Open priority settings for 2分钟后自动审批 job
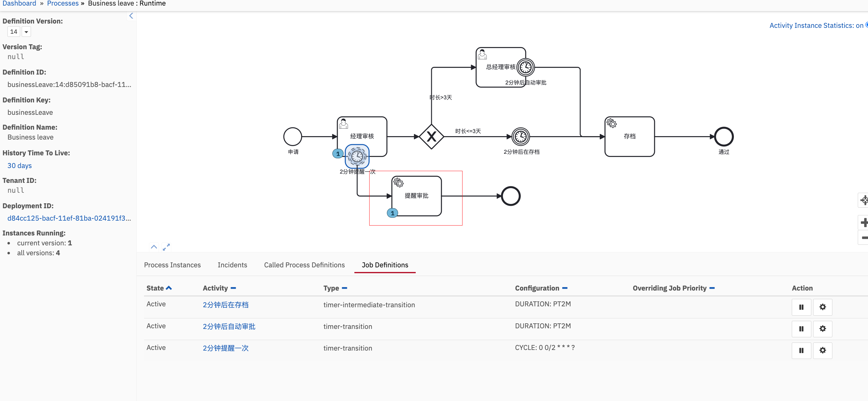This screenshot has height=401, width=868. [x=822, y=329]
